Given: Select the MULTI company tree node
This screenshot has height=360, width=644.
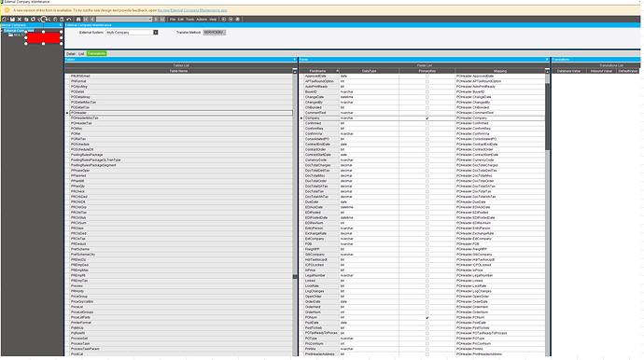Looking at the screenshot, I should (19, 35).
